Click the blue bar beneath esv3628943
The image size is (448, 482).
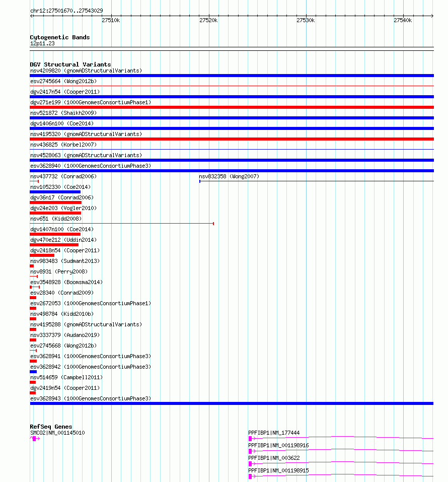232,403
